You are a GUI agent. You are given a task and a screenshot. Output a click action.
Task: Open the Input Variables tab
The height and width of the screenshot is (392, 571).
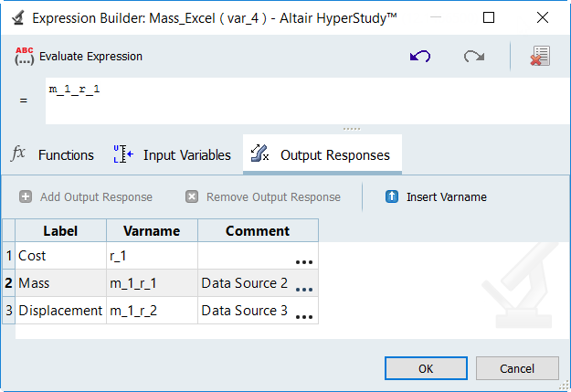(x=173, y=155)
